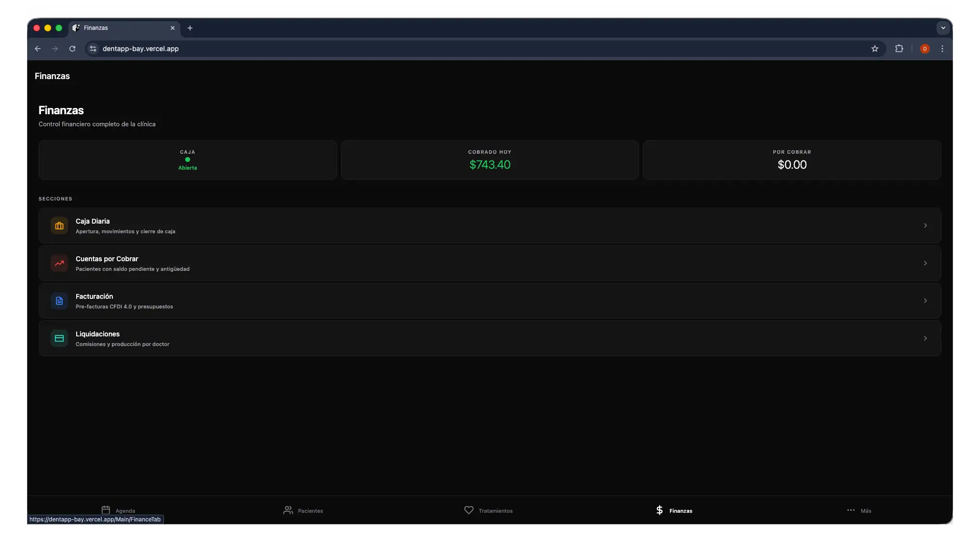Click the Caja Diaria briefcase icon

(59, 226)
